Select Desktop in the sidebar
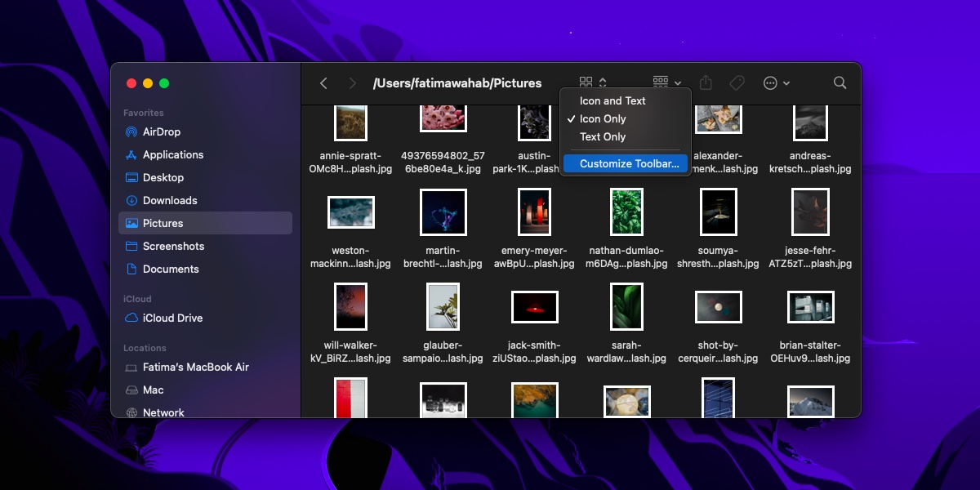The height and width of the screenshot is (490, 980). (x=205, y=177)
